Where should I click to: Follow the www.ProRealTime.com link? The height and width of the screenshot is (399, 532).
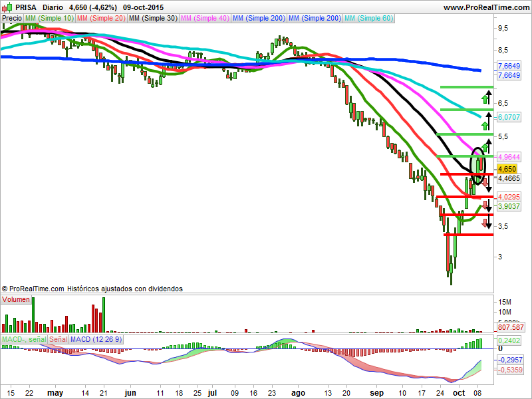[x=486, y=7]
